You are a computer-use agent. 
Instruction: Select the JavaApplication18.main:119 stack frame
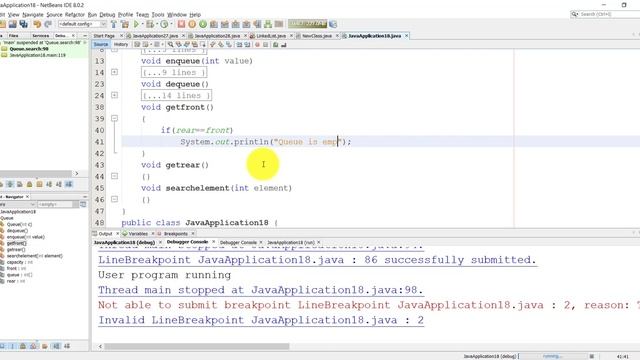click(x=37, y=55)
